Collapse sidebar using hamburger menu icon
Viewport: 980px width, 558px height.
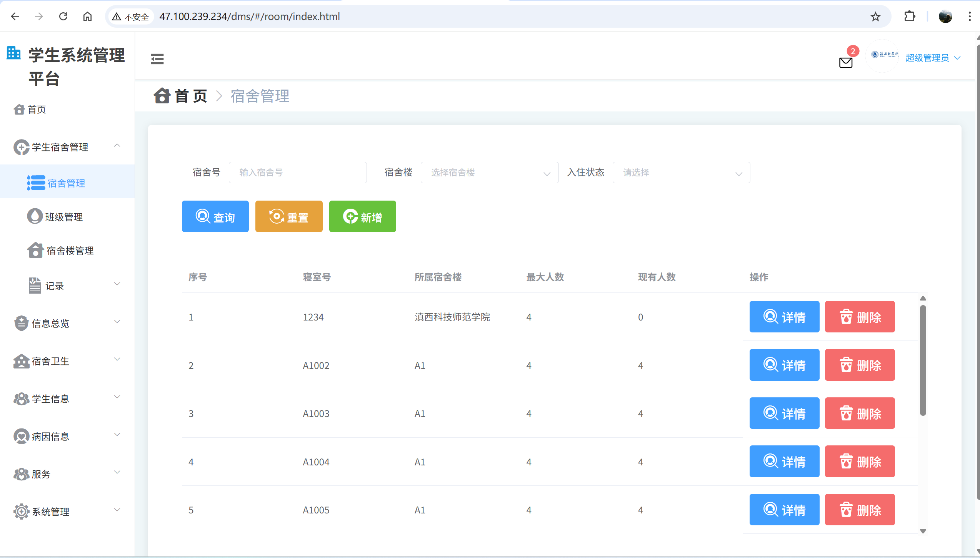point(157,59)
